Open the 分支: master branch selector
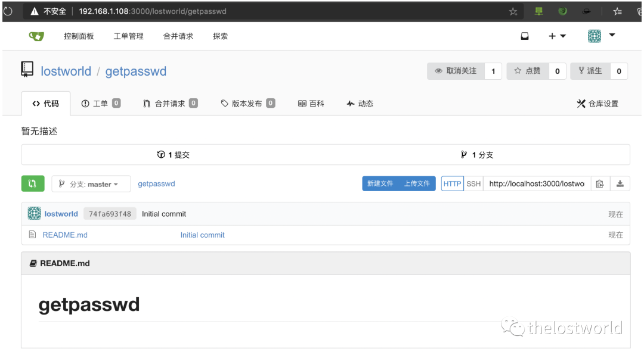The width and height of the screenshot is (644, 355). pos(91,184)
